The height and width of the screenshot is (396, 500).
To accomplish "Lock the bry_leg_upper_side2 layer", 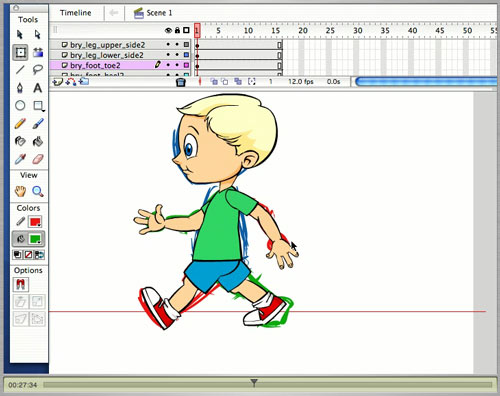I will 177,44.
